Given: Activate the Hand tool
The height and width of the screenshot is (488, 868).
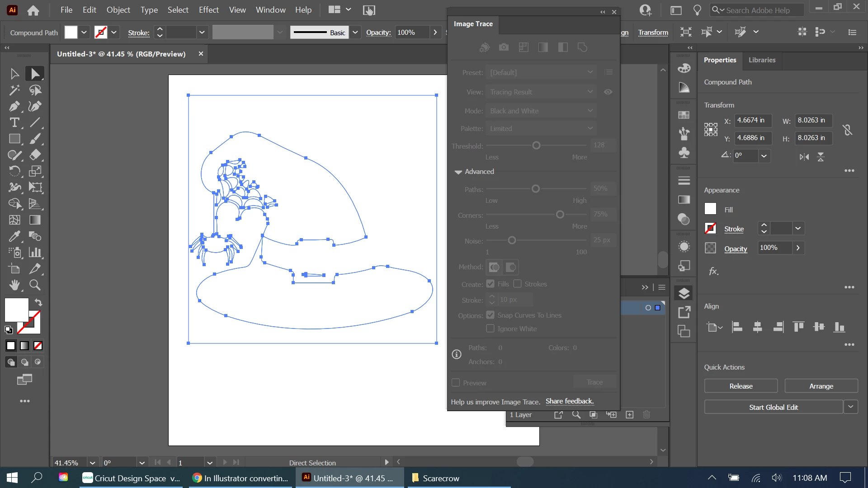Looking at the screenshot, I should 14,285.
